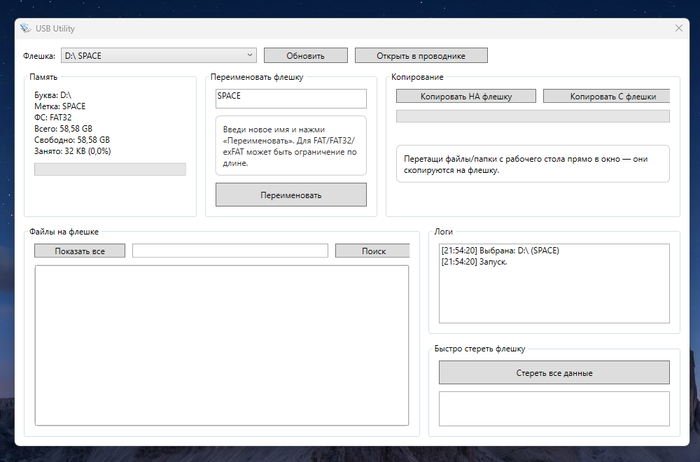Screen dimensions: 700x462
Task: Click inside the empty files list
Action: [221, 345]
